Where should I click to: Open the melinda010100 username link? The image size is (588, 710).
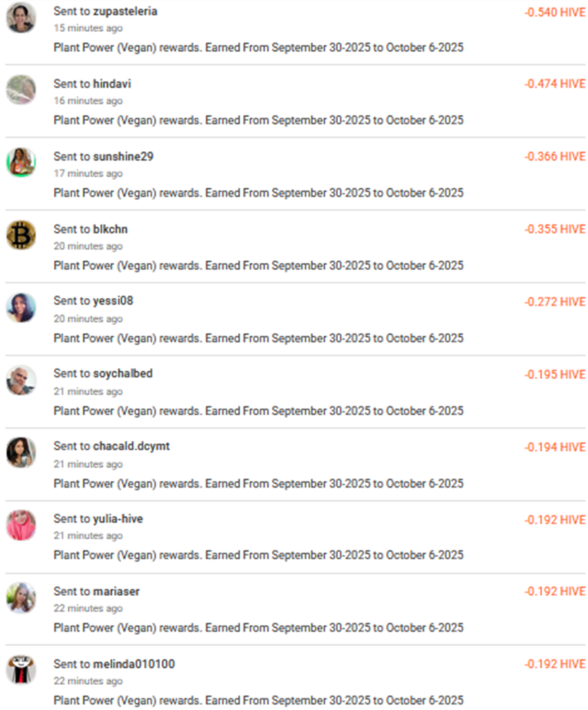133,664
